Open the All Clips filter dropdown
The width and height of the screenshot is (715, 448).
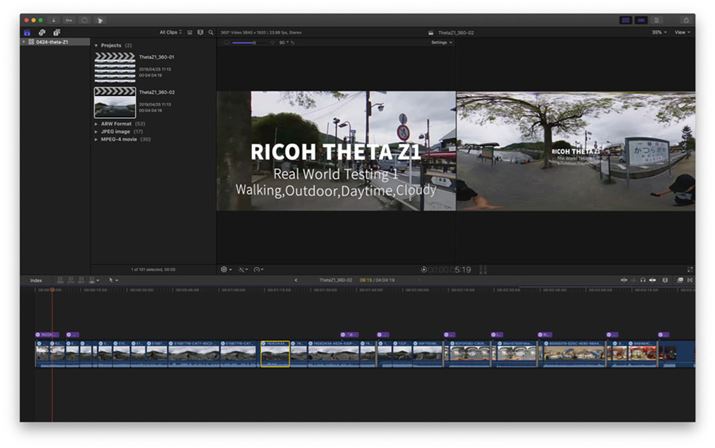tap(171, 32)
